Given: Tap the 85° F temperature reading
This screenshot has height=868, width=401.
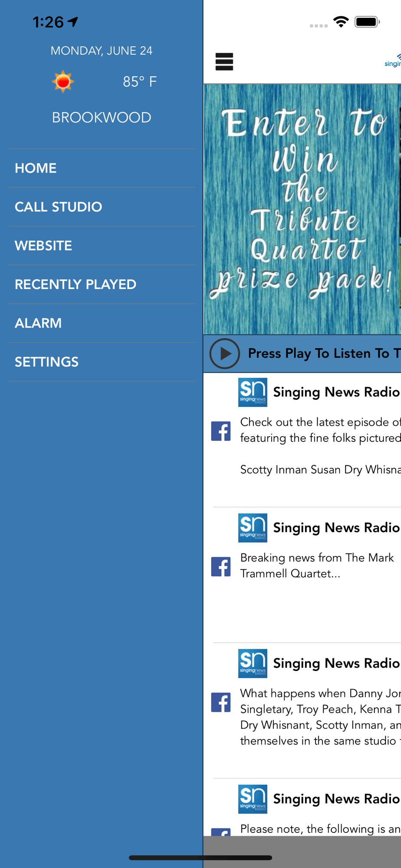Looking at the screenshot, I should pos(140,82).
